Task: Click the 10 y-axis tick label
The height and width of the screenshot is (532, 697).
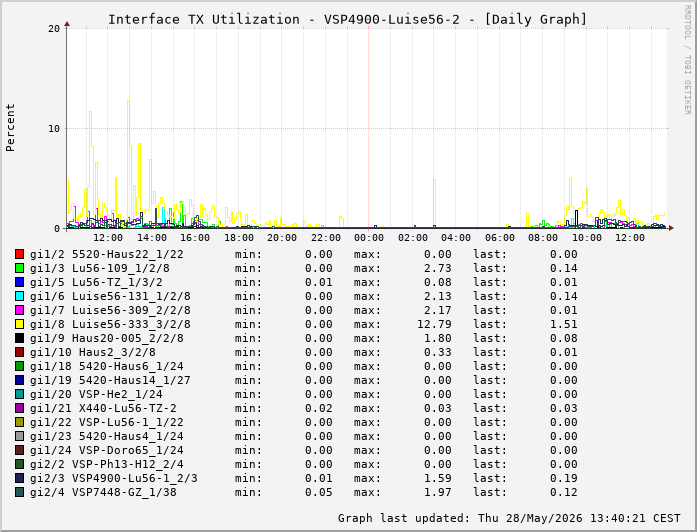Action: click(54, 128)
